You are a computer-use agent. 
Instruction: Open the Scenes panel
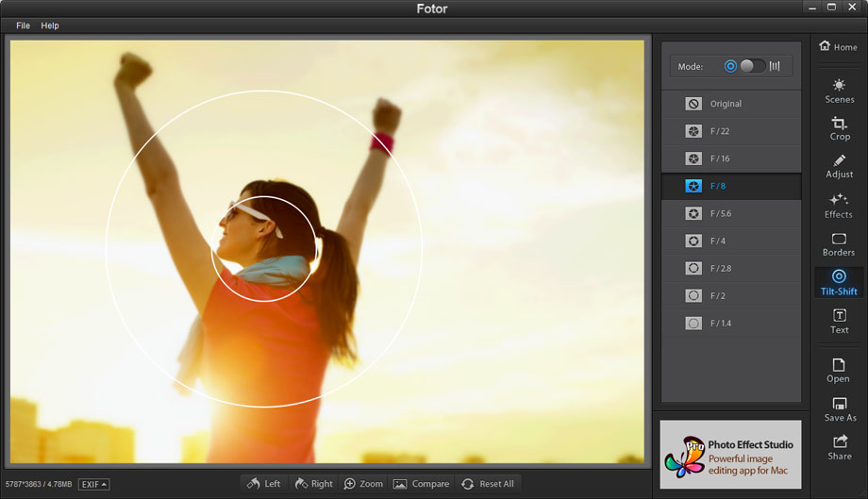tap(839, 91)
